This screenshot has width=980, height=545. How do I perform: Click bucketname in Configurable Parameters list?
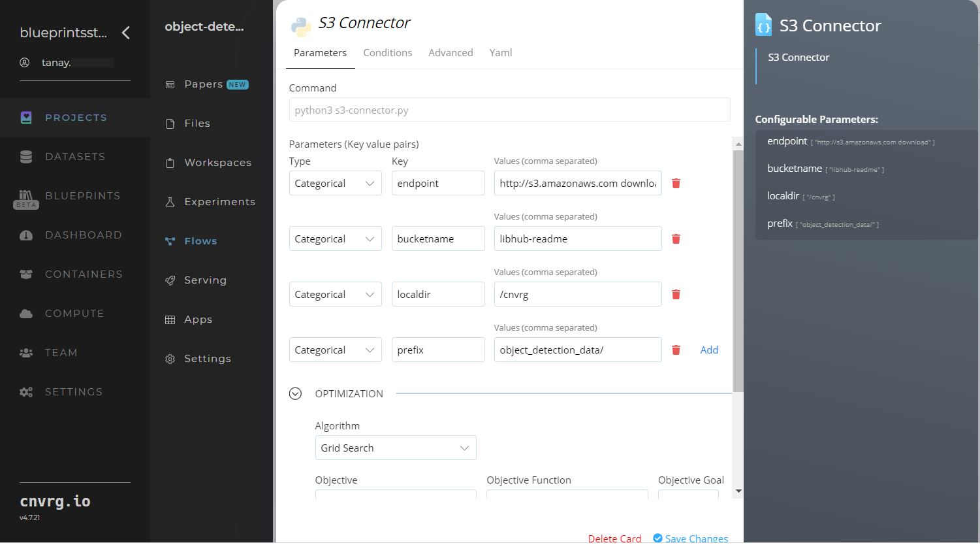(795, 169)
